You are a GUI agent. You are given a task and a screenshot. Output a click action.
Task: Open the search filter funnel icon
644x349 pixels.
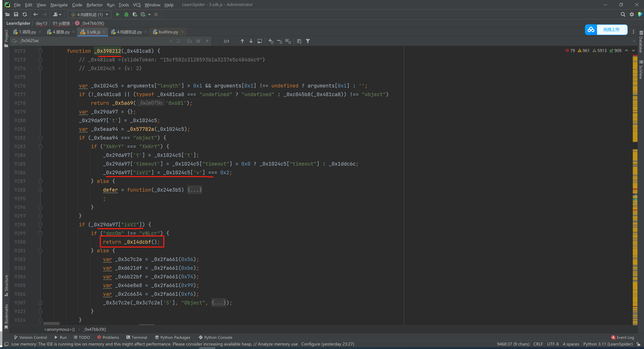[308, 41]
